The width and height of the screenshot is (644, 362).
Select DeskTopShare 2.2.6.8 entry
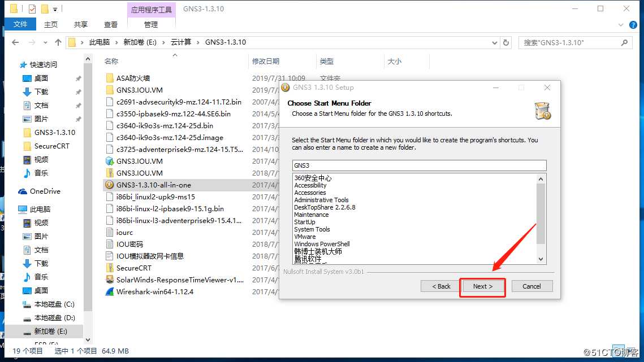[x=325, y=207]
